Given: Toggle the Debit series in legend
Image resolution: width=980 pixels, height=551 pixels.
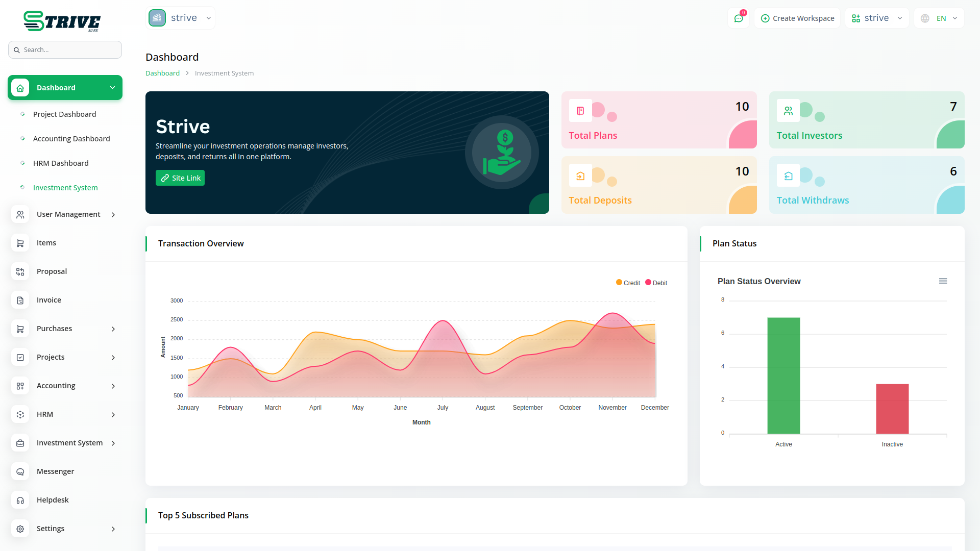Looking at the screenshot, I should 656,283.
